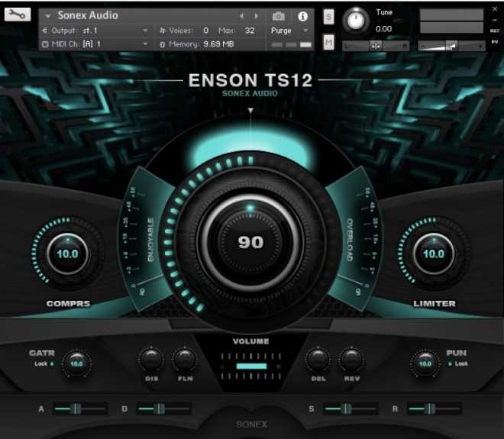
Task: Click the DIS effect knob
Action: click(x=151, y=359)
